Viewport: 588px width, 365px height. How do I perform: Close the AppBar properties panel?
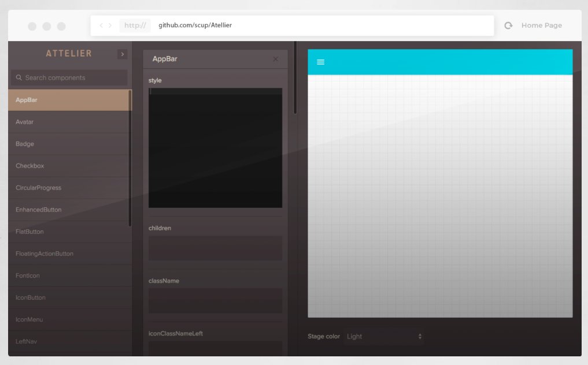coord(276,59)
